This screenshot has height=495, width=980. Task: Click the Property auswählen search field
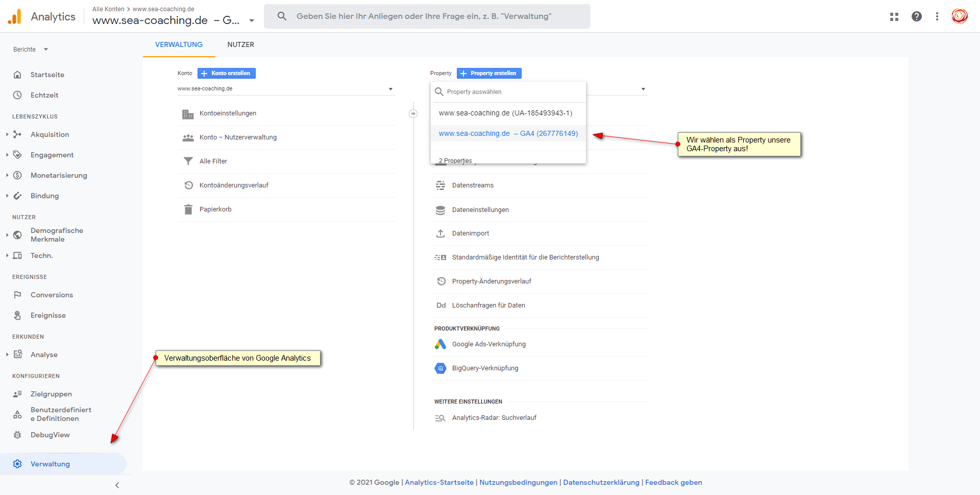510,92
